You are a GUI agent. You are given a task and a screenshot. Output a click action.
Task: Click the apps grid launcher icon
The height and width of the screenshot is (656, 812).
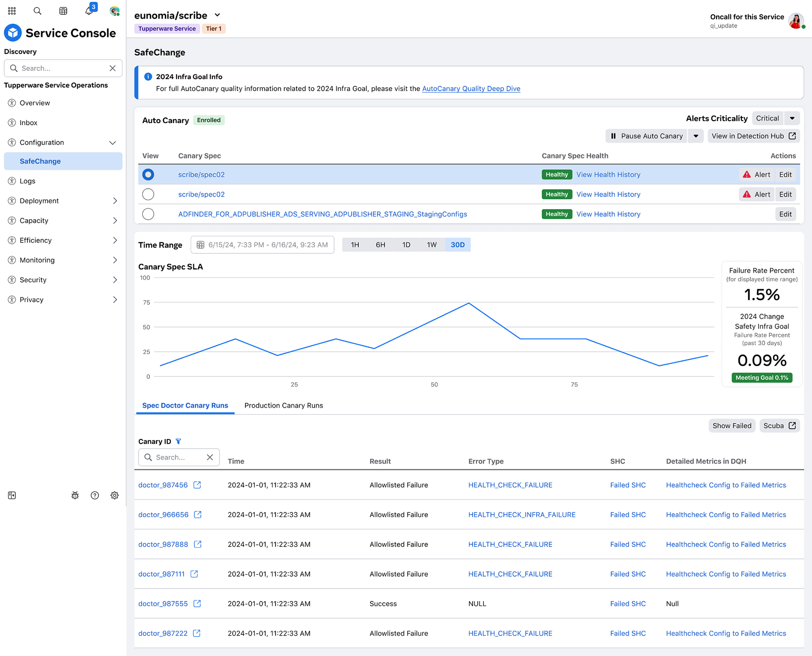point(12,11)
